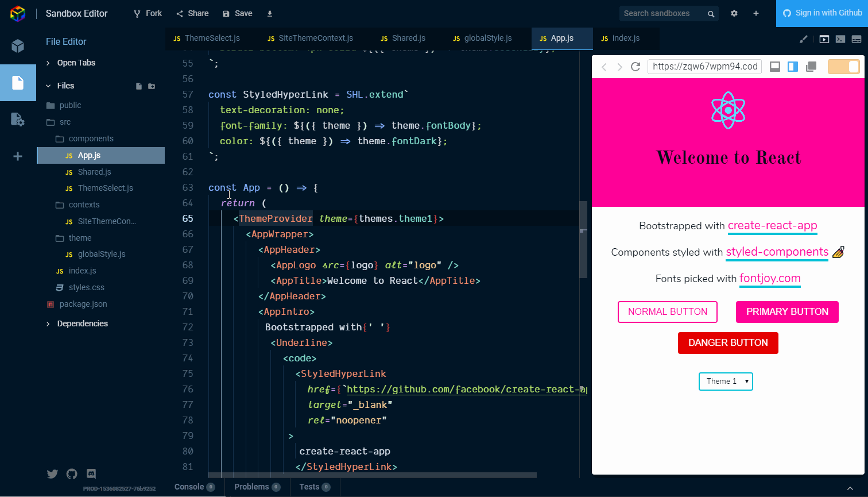868x497 pixels.
Task: Expand the Open Tabs section
Action: (76, 63)
